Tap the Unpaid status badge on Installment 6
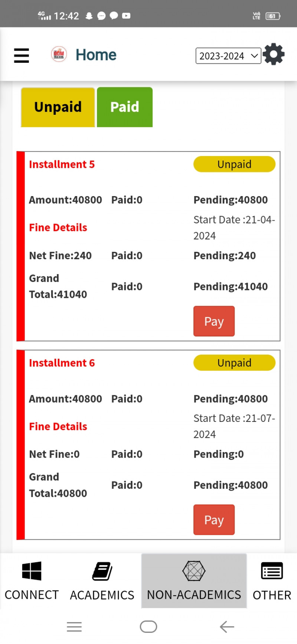The height and width of the screenshot is (644, 297). pyautogui.click(x=234, y=363)
